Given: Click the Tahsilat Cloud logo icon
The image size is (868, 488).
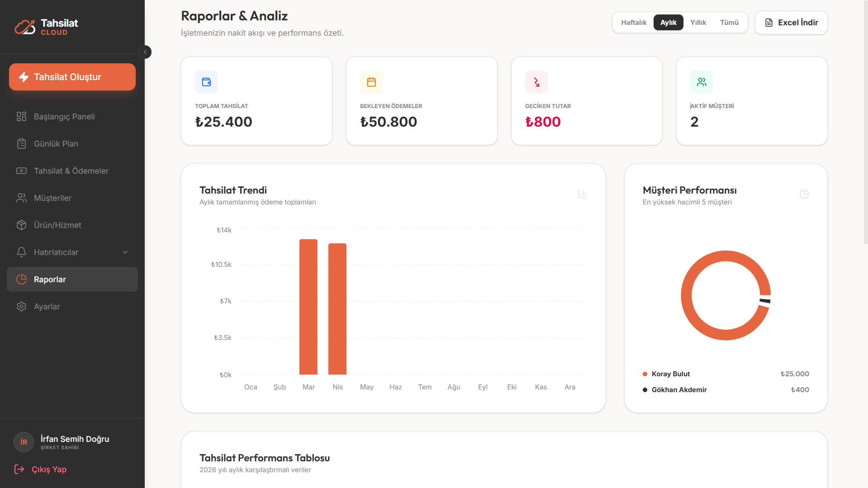Looking at the screenshot, I should pos(24,27).
